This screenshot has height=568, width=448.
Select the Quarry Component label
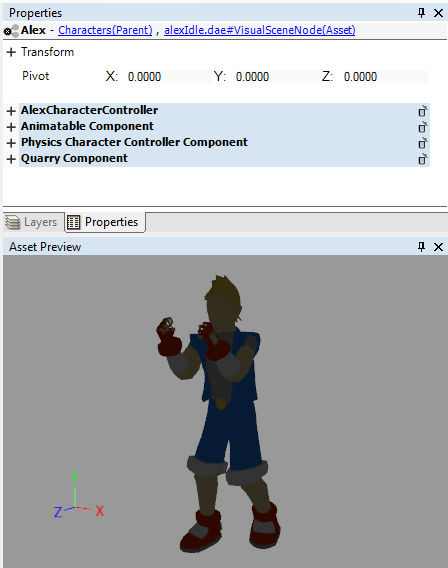click(74, 158)
